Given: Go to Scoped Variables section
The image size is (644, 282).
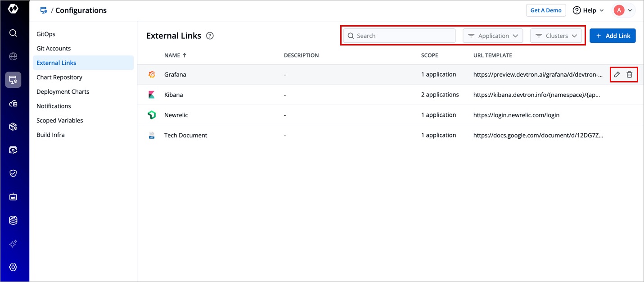Looking at the screenshot, I should click(x=60, y=120).
